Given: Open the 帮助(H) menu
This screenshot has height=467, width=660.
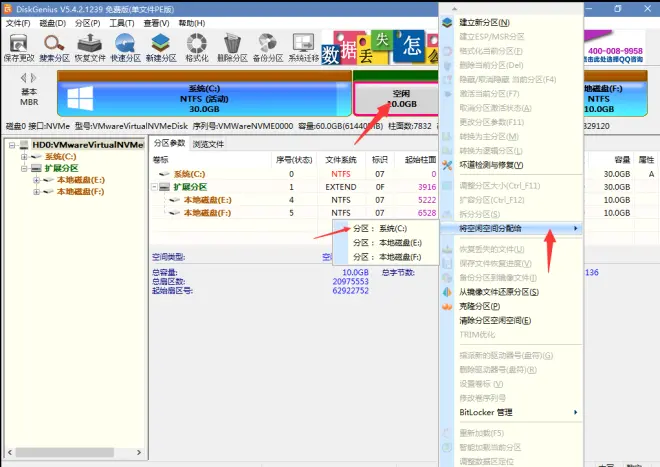Looking at the screenshot, I should click(192, 23).
